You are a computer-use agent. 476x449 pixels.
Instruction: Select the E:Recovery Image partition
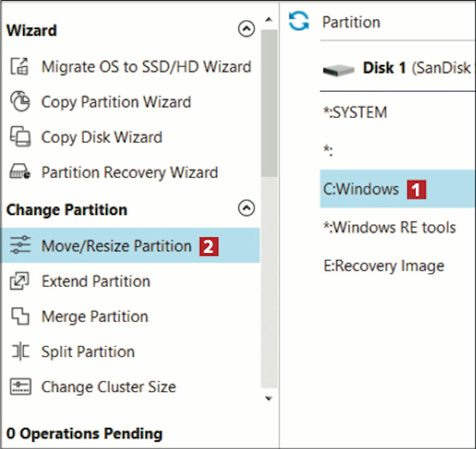383,266
